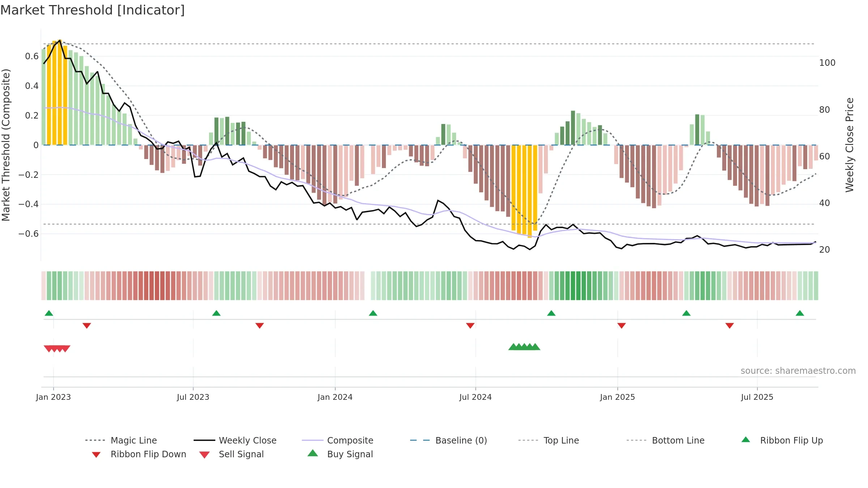Click the Jul 2025 x-axis label
This screenshot has height=488, width=868.
coord(757,397)
